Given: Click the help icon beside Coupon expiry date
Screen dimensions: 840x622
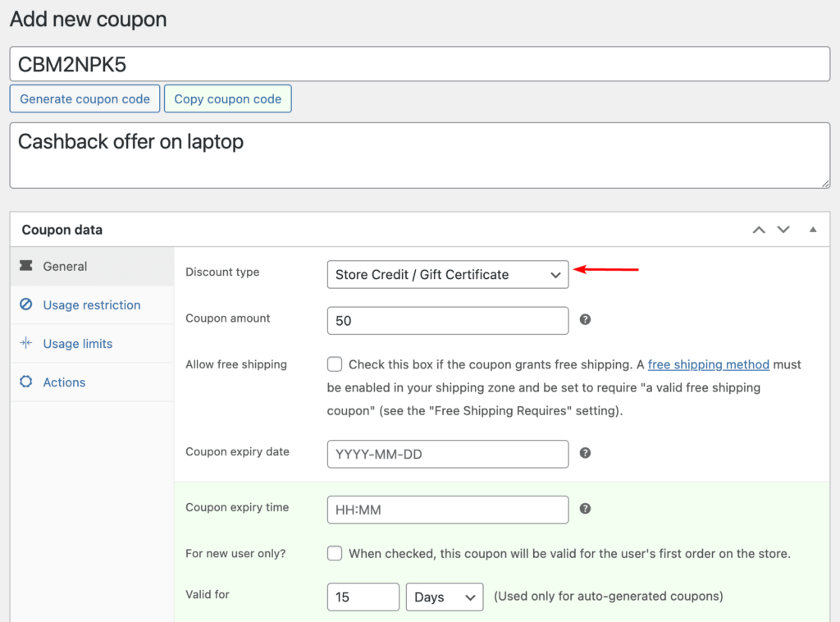Looking at the screenshot, I should tap(585, 453).
